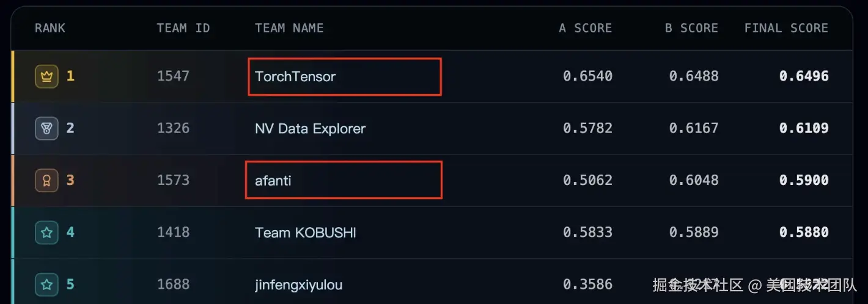Click the star icon beside rank 5
The height and width of the screenshot is (304, 868).
pos(46,284)
